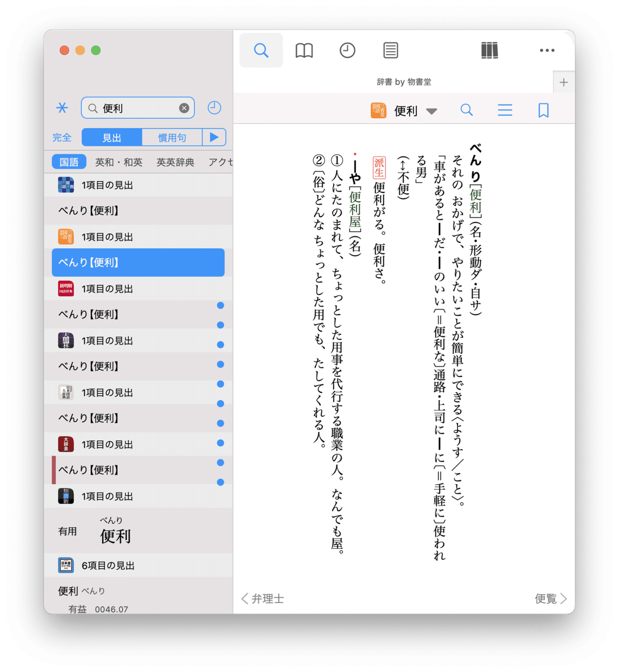Open べんり【便利】 under the 日本国語大辞典 header
This screenshot has width=619, height=672.
point(138,418)
